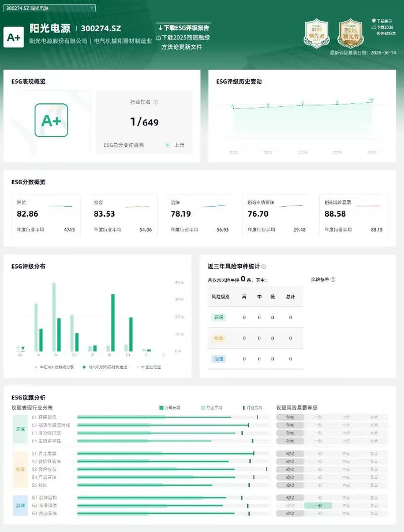Click the 下载ESG评级报告 download link
This screenshot has width=404, height=532.
[x=184, y=28]
